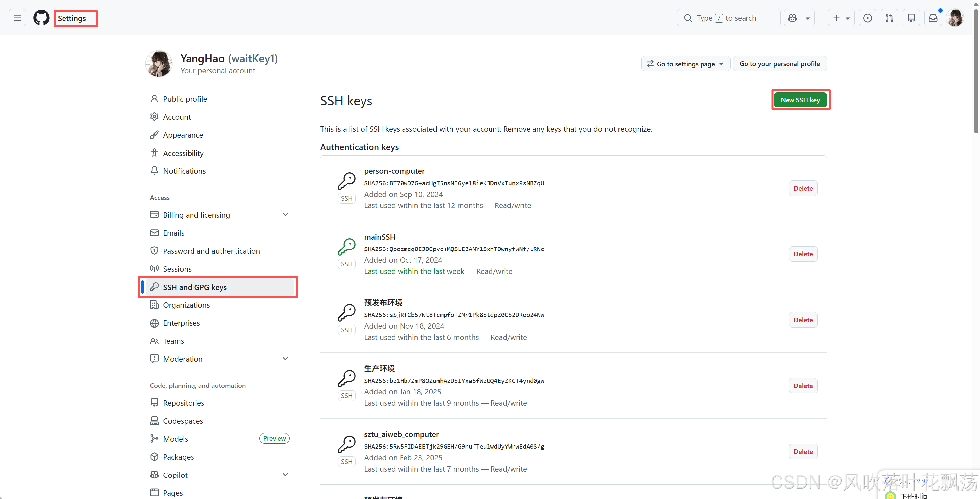980x499 pixels.
Task: Click the GitHub Octocat logo
Action: click(41, 18)
